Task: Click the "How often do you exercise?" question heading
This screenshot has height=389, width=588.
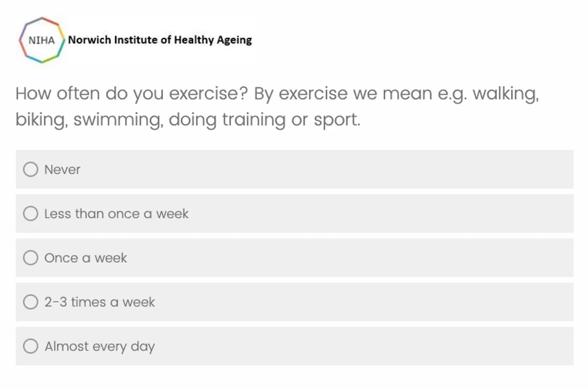Action: coord(132,94)
